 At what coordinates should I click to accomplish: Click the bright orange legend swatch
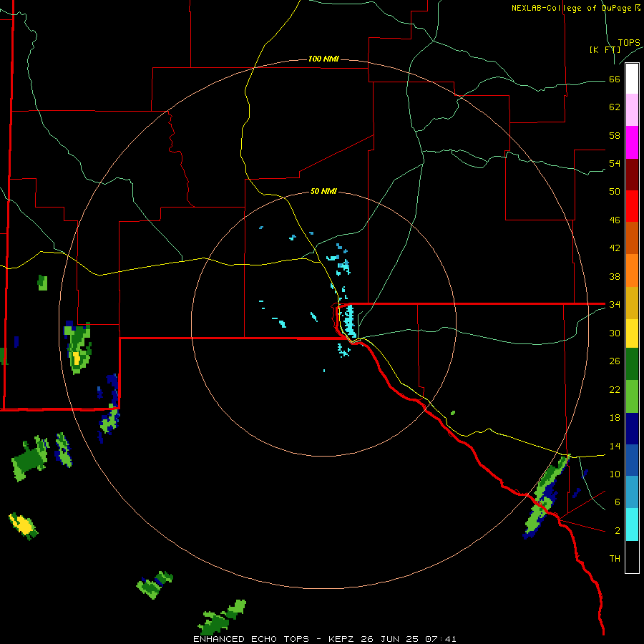632,270
